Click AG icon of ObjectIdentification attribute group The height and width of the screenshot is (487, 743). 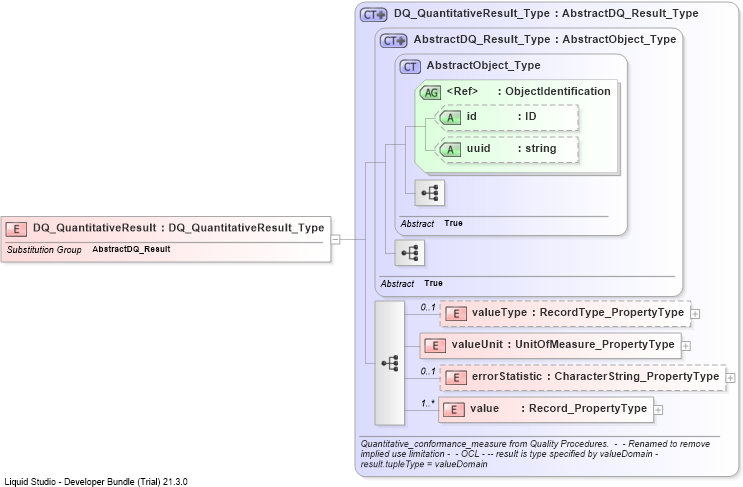tap(430, 92)
